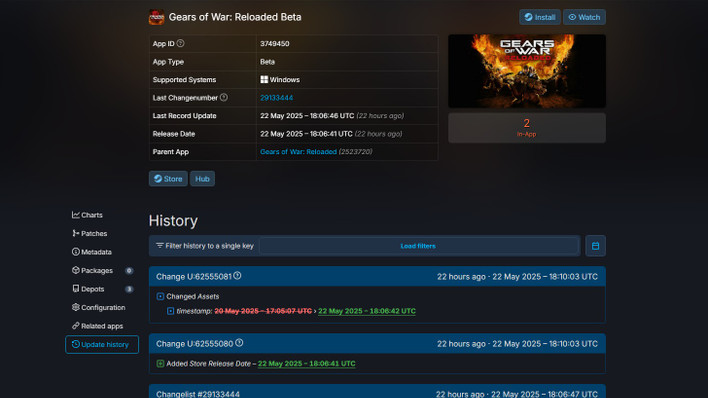The width and height of the screenshot is (708, 398).
Task: Click the calendar icon button
Action: (x=595, y=246)
